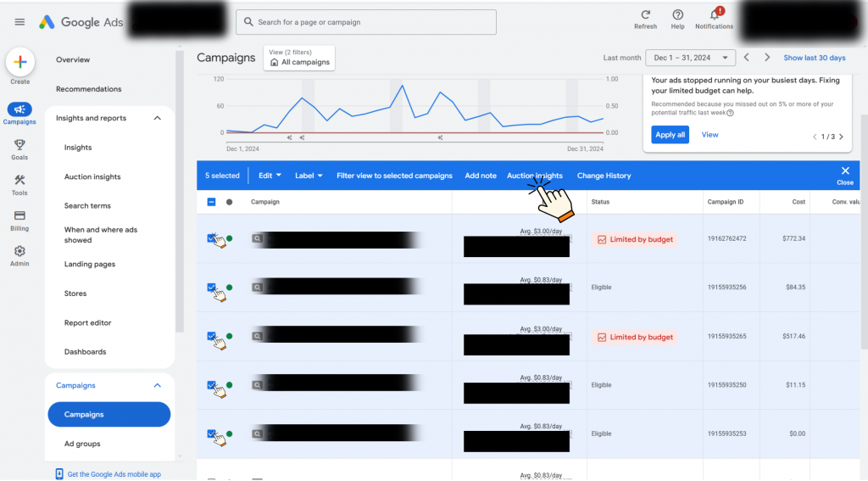Uncheck the campaign with ID 19155935256

[x=212, y=288]
